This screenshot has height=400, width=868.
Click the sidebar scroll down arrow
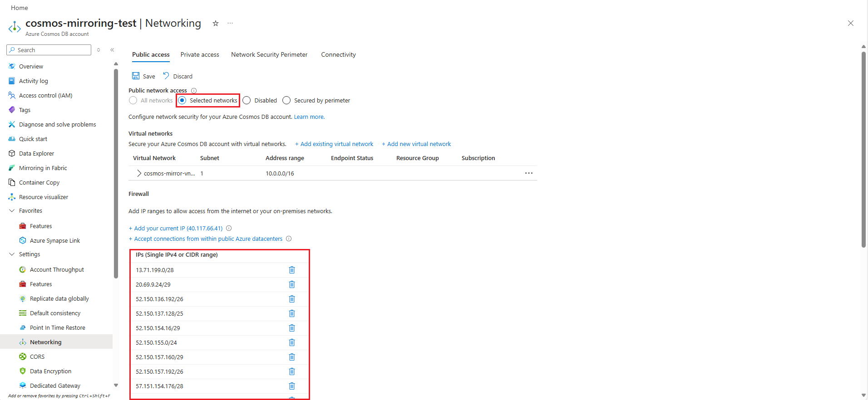116,385
